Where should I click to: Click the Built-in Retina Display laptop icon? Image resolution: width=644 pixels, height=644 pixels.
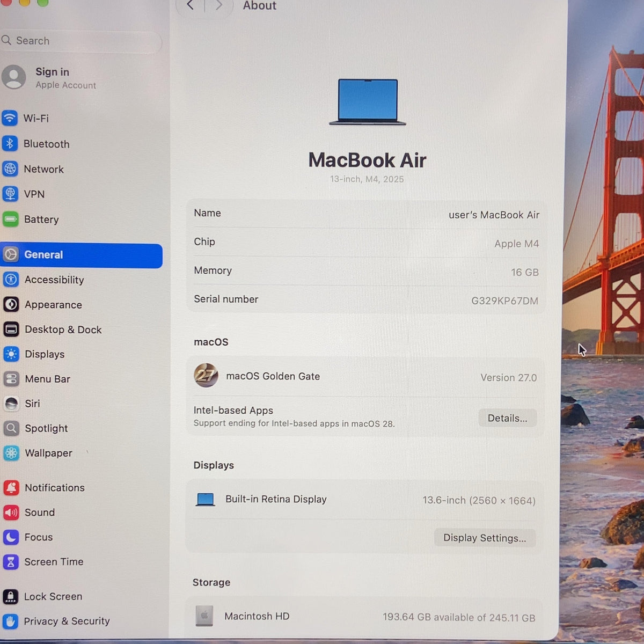point(206,500)
